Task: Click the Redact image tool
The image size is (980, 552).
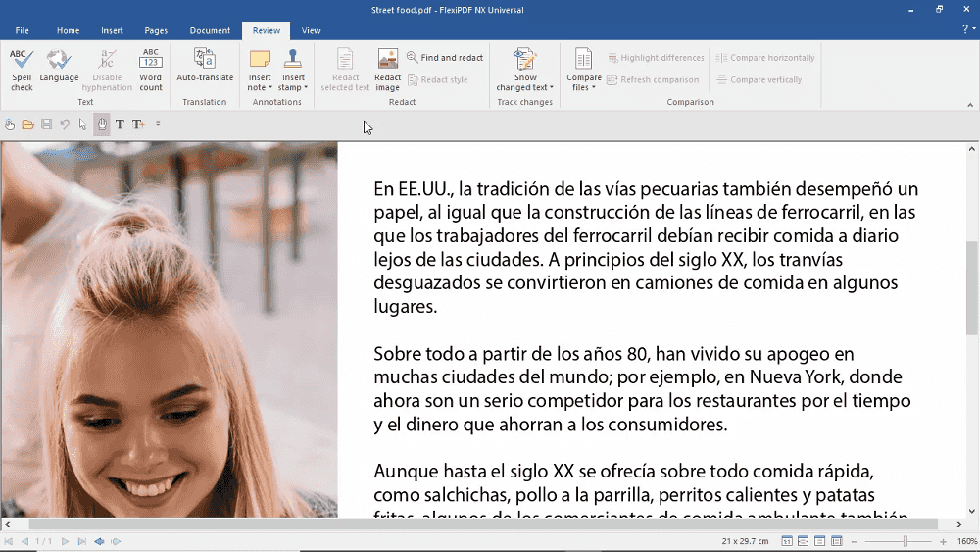Action: tap(387, 70)
